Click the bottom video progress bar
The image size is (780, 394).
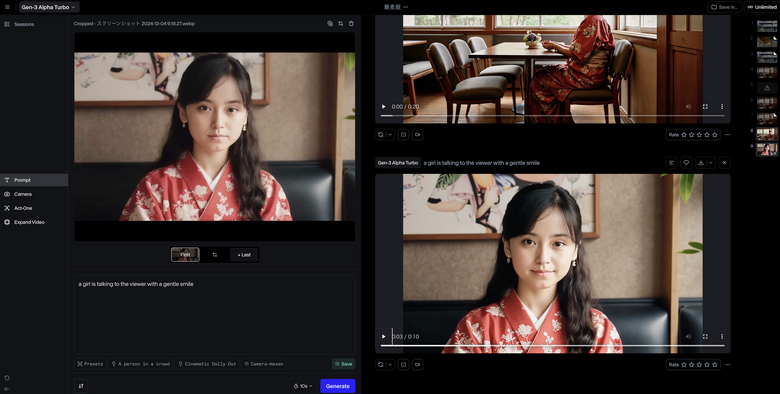pyautogui.click(x=552, y=345)
